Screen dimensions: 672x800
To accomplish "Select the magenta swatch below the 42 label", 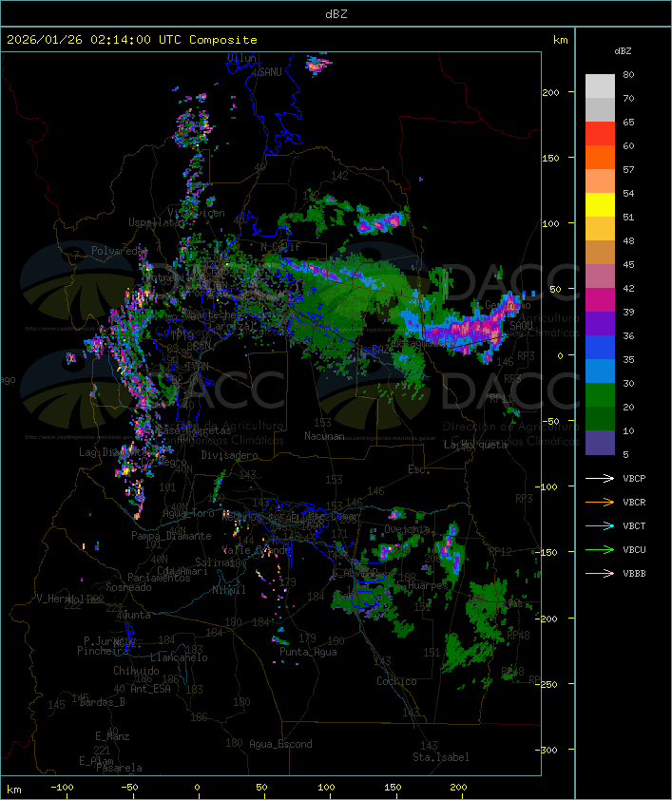I will point(600,300).
